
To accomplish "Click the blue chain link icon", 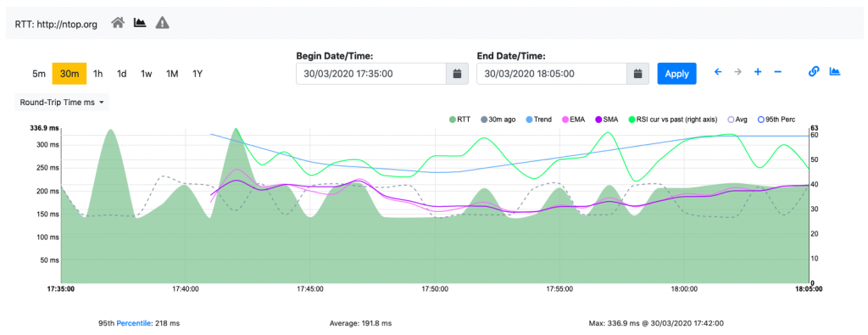I will [x=814, y=72].
